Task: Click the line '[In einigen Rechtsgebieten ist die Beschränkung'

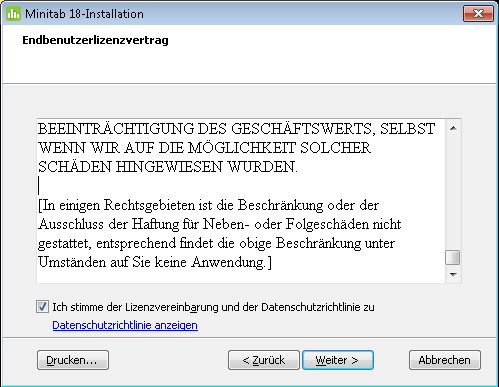Action: point(208,205)
